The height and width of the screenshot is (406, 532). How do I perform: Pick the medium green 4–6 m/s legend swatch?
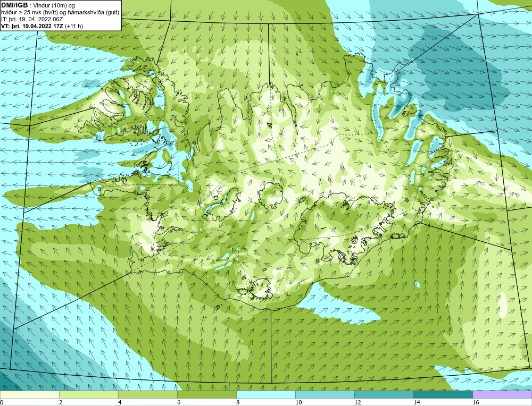tap(147, 394)
